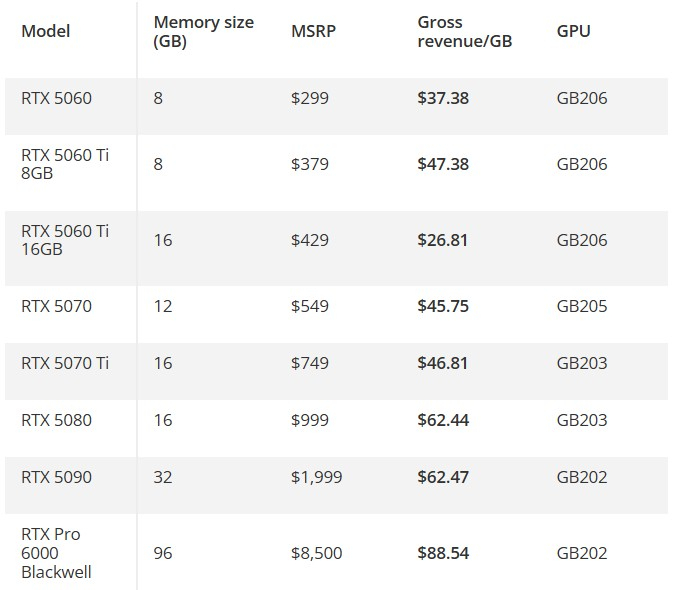Click the 96 memory size value

tap(163, 553)
